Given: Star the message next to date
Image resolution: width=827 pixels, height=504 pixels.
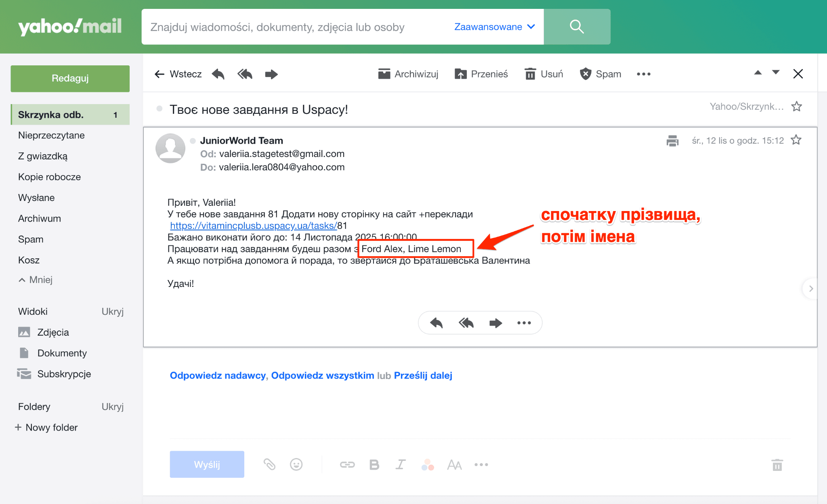Looking at the screenshot, I should click(796, 140).
